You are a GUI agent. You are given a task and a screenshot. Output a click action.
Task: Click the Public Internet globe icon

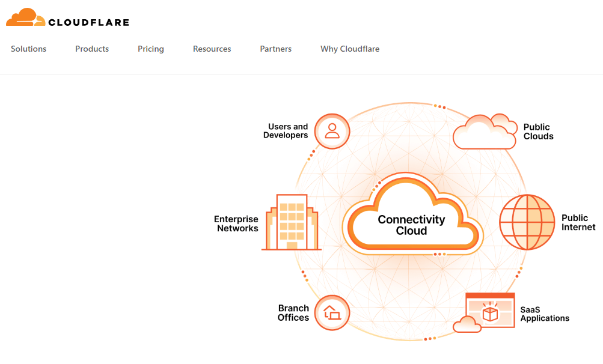pos(527,222)
